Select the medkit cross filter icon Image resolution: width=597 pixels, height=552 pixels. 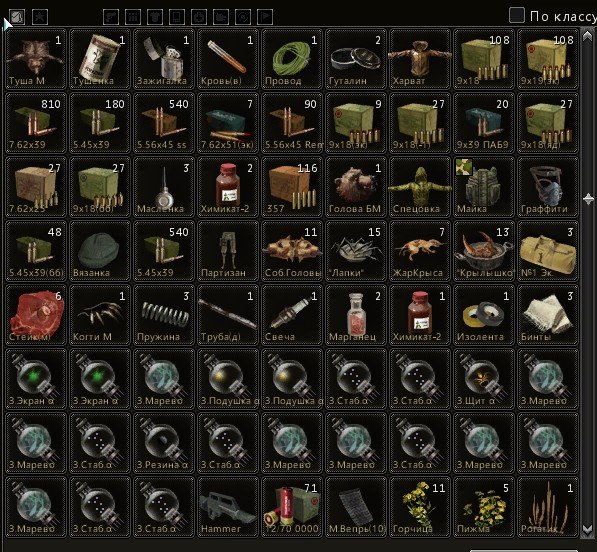(x=199, y=17)
